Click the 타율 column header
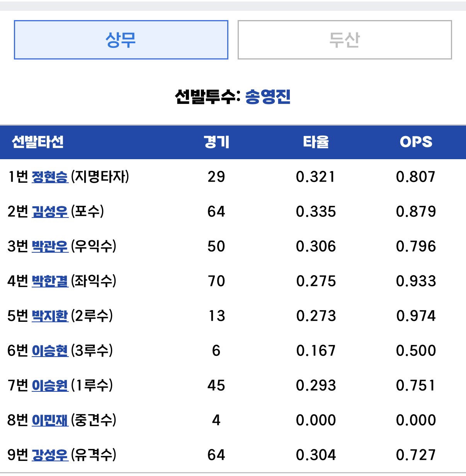Screen dimensions: 466x476 pyautogui.click(x=316, y=142)
